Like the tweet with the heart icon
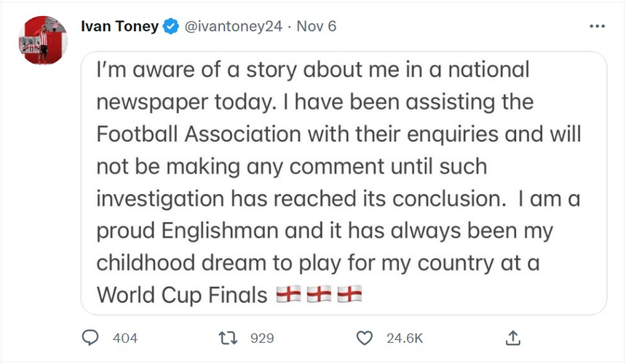The image size is (626, 364). click(x=365, y=338)
